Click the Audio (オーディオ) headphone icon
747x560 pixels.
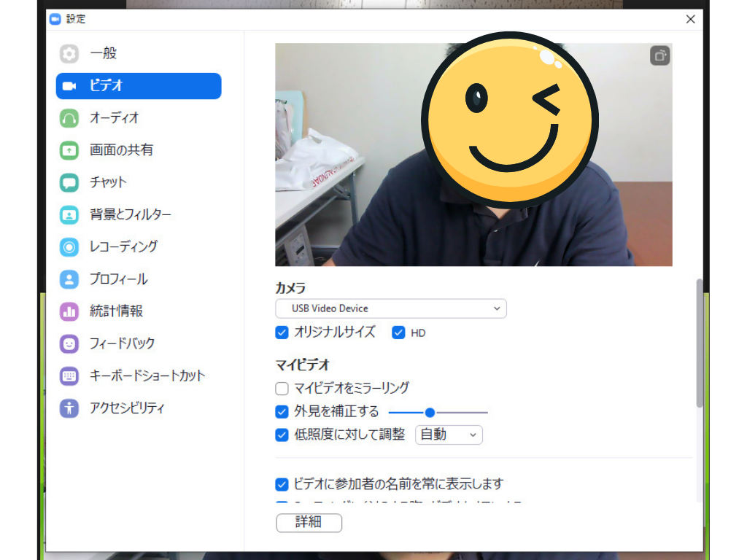[69, 118]
